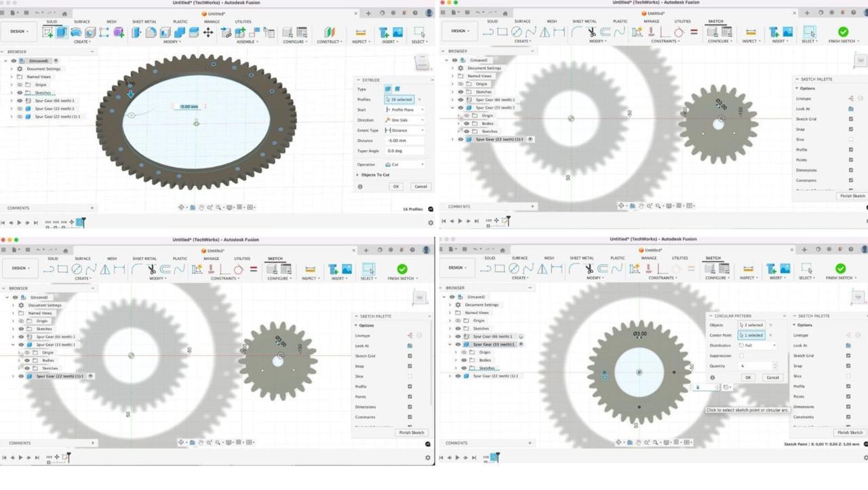The width and height of the screenshot is (868, 490).
Task: Open the Operation dropdown set to Cut
Action: click(x=404, y=164)
